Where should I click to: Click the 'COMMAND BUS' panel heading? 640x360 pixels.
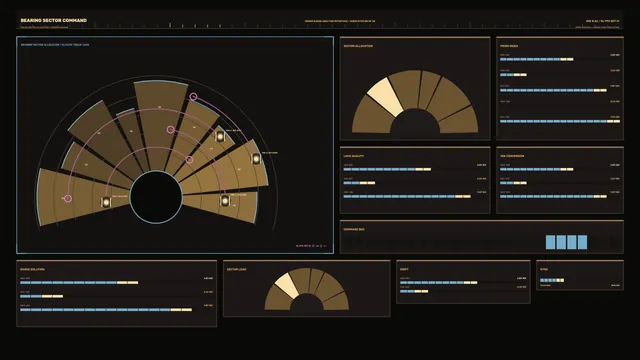pos(354,229)
